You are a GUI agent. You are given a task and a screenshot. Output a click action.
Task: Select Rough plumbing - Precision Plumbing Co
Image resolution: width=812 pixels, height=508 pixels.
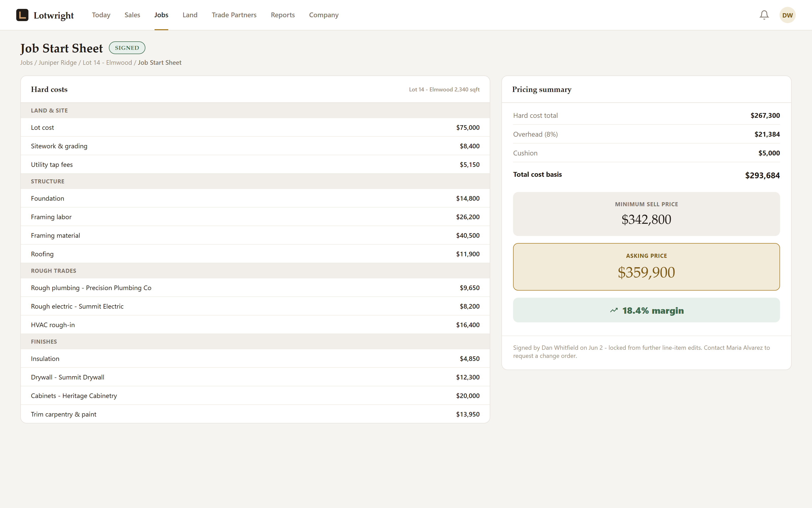tap(255, 288)
